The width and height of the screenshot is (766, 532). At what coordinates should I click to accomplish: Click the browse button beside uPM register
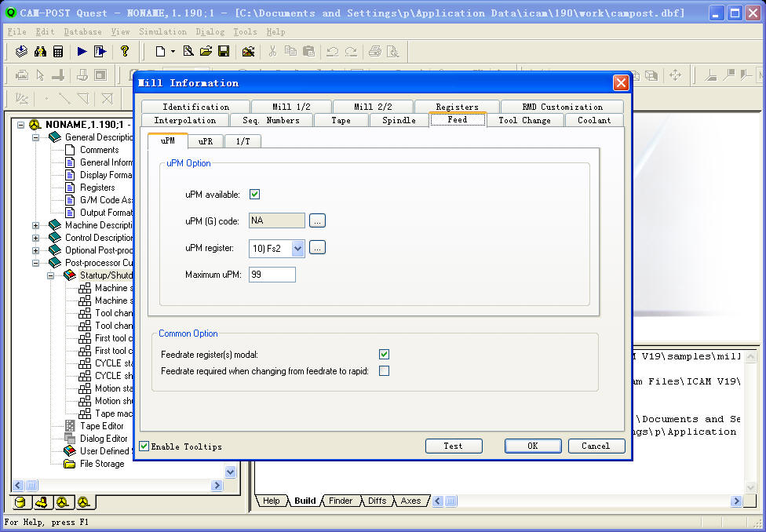(317, 248)
